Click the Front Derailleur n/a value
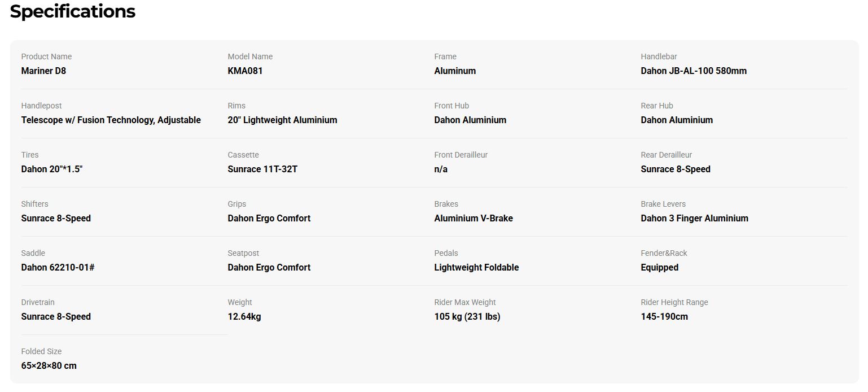Image resolution: width=868 pixels, height=392 pixels. pyautogui.click(x=441, y=169)
